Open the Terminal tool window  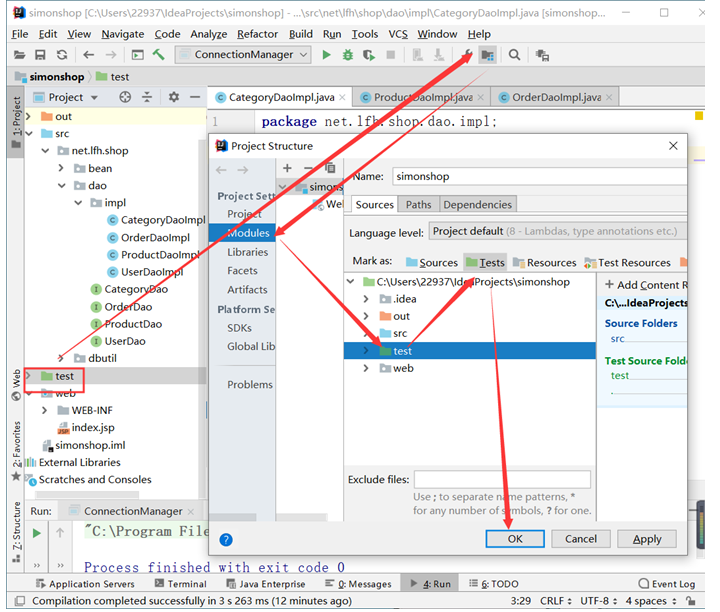tap(180, 584)
